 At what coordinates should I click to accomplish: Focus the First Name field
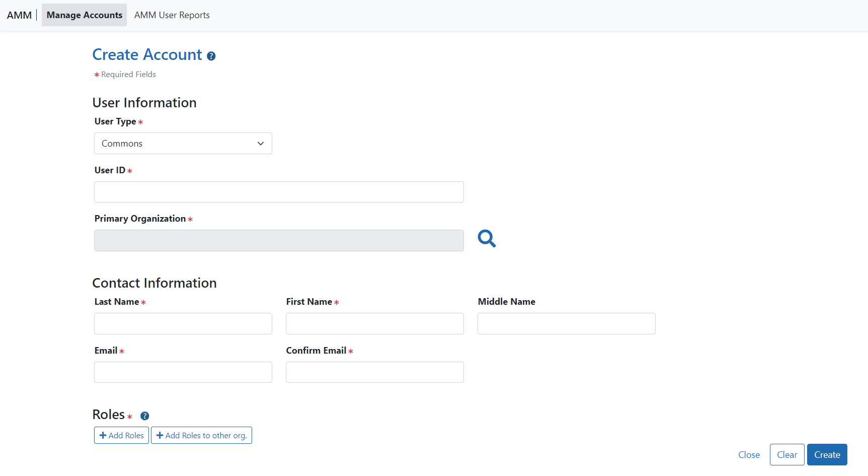click(x=375, y=323)
